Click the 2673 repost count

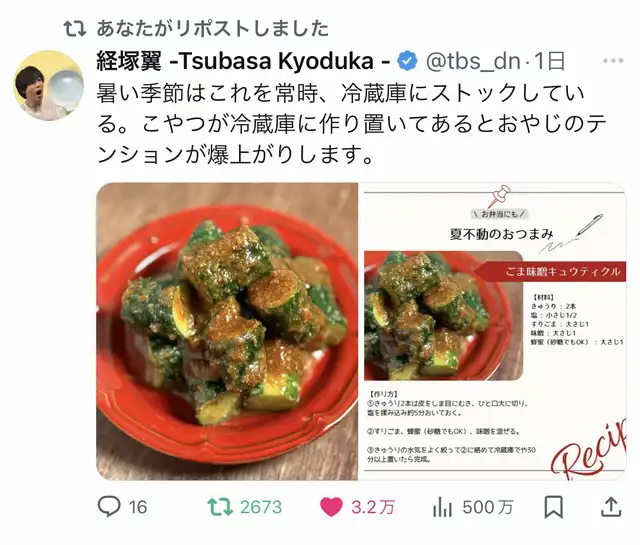click(261, 507)
